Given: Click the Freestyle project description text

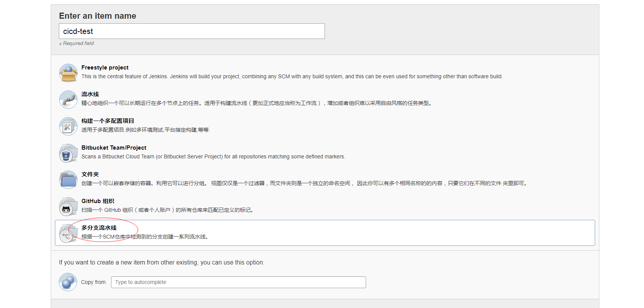Looking at the screenshot, I should click(292, 76).
